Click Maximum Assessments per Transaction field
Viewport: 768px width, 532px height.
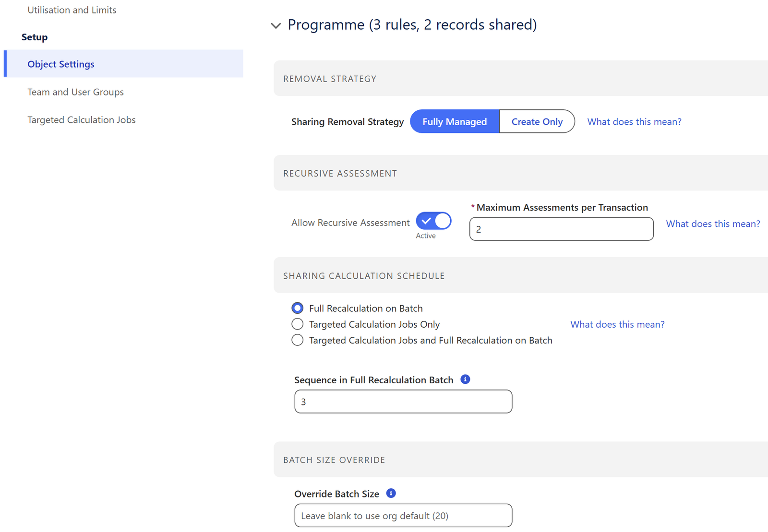pyautogui.click(x=562, y=229)
